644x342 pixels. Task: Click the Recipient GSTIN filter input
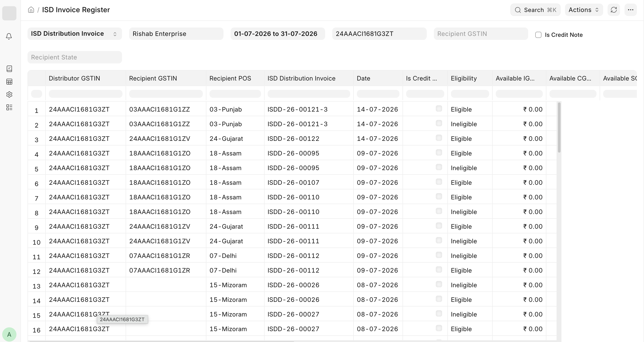pyautogui.click(x=481, y=34)
